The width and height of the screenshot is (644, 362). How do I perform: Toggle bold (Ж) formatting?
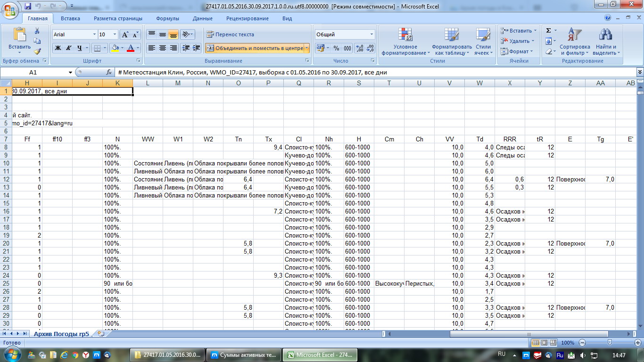(x=58, y=48)
